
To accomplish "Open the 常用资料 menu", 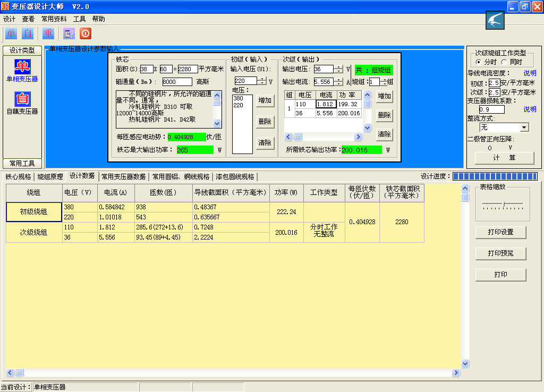I will point(54,19).
